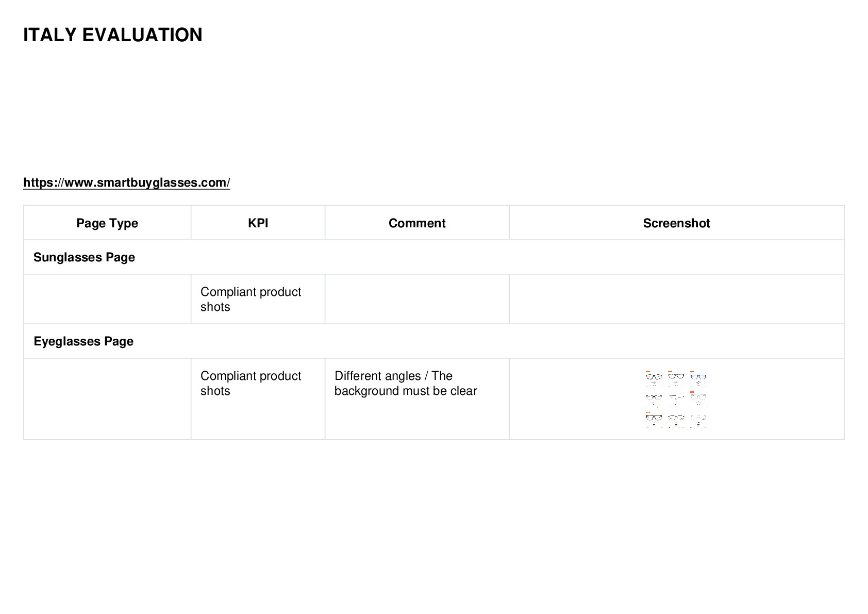The width and height of the screenshot is (868, 614).
Task: Click the ITALY EVALUATION heading
Action: pyautogui.click(x=113, y=35)
